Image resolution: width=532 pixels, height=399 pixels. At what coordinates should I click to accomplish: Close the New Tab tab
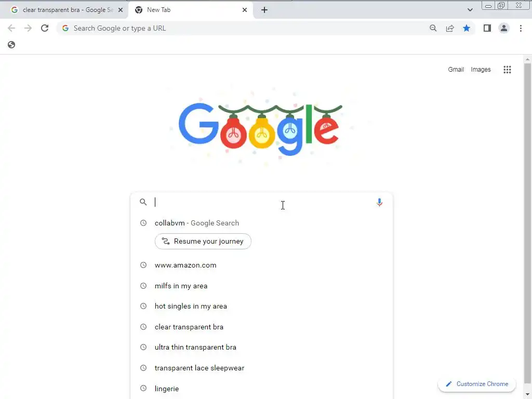tap(245, 10)
